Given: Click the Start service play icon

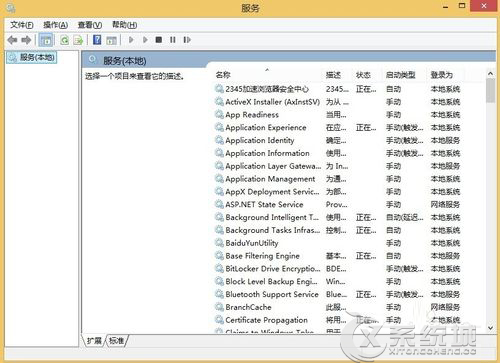Looking at the screenshot, I should click(x=131, y=40).
